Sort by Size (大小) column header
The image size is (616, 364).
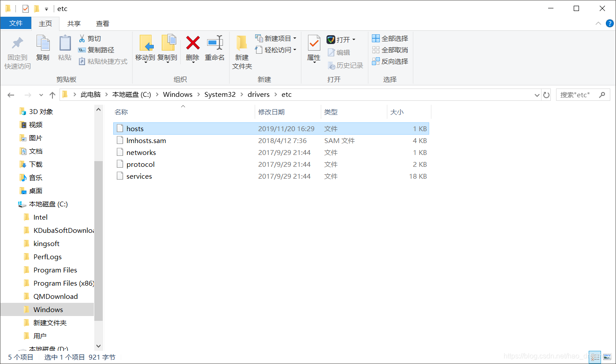coord(408,112)
